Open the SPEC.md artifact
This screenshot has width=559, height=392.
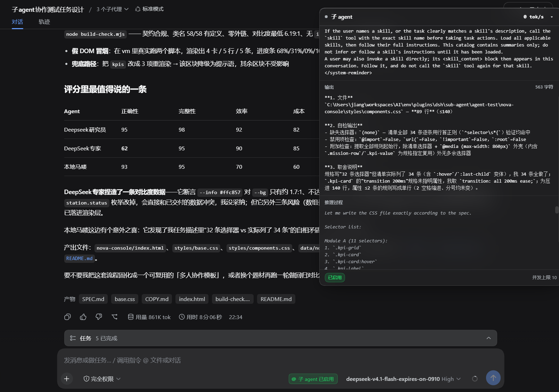(93, 299)
